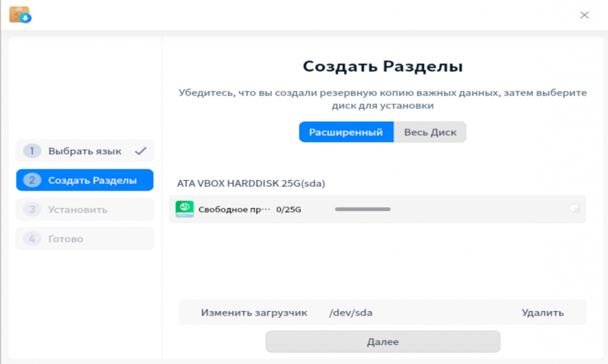Click the green hard drive icon
The width and height of the screenshot is (608, 364).
coord(184,209)
